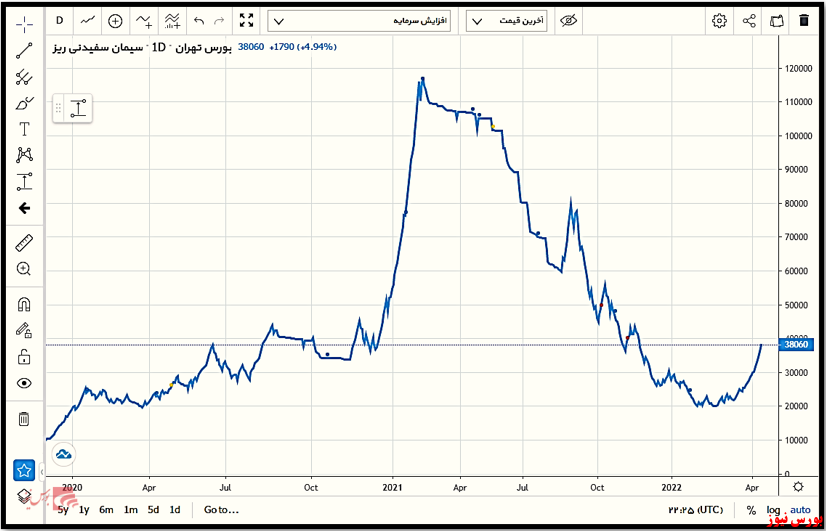Click the trash icon in left toolbar
The width and height of the screenshot is (826, 531).
click(x=25, y=419)
